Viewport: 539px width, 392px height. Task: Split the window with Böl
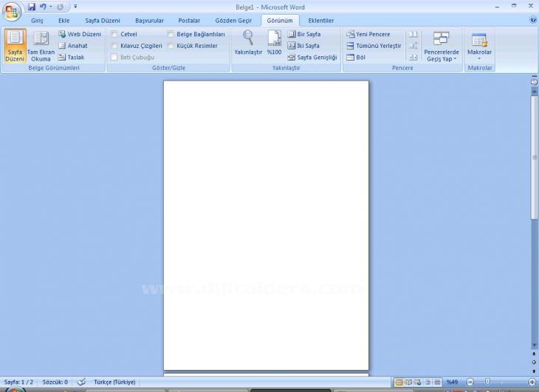click(x=356, y=58)
